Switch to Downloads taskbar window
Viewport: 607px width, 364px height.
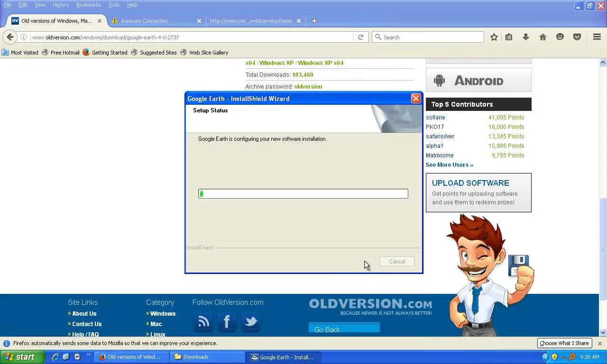coord(208,357)
